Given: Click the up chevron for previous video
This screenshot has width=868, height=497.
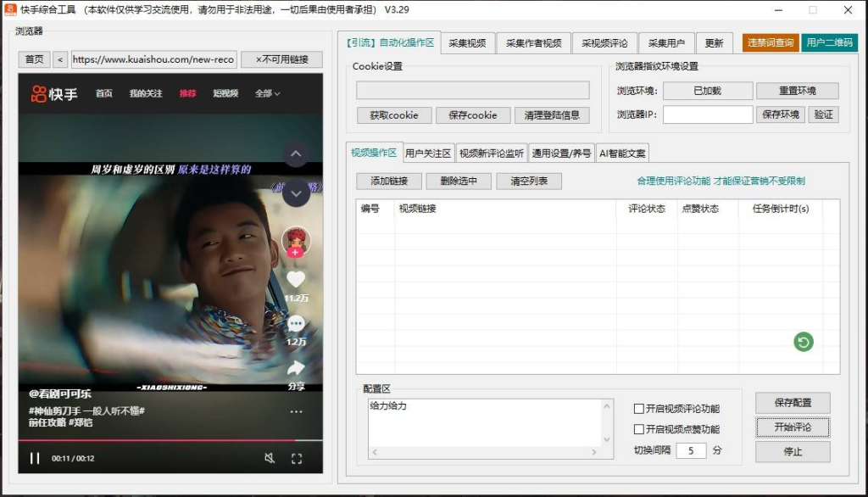Looking at the screenshot, I should coord(296,154).
